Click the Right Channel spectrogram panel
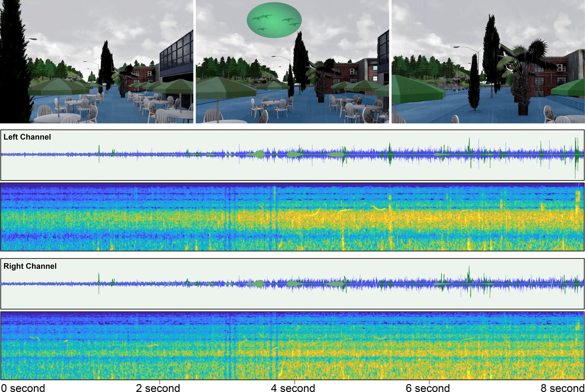Screen dimensions: 585x392 (x=292, y=346)
